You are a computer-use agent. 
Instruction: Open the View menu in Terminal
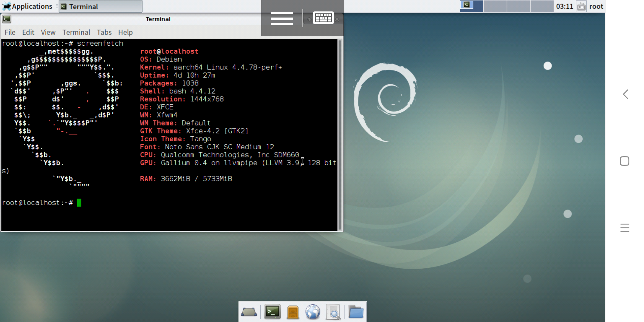point(48,32)
